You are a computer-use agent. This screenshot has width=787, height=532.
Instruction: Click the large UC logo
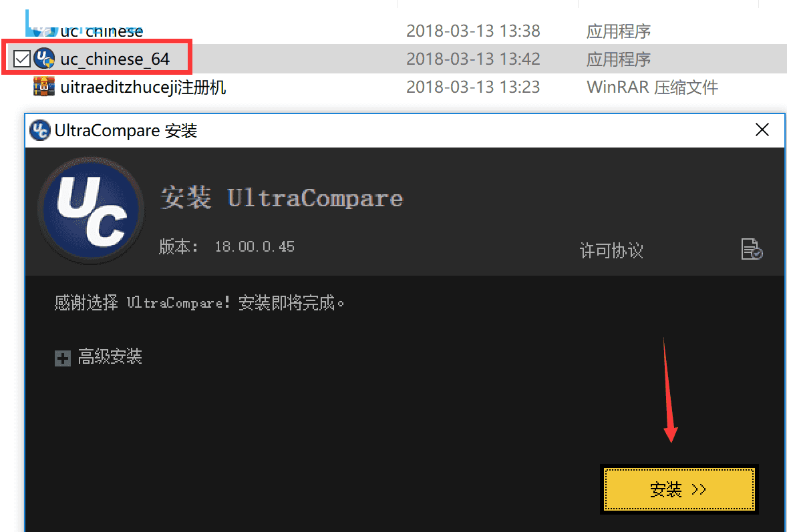[x=91, y=210]
